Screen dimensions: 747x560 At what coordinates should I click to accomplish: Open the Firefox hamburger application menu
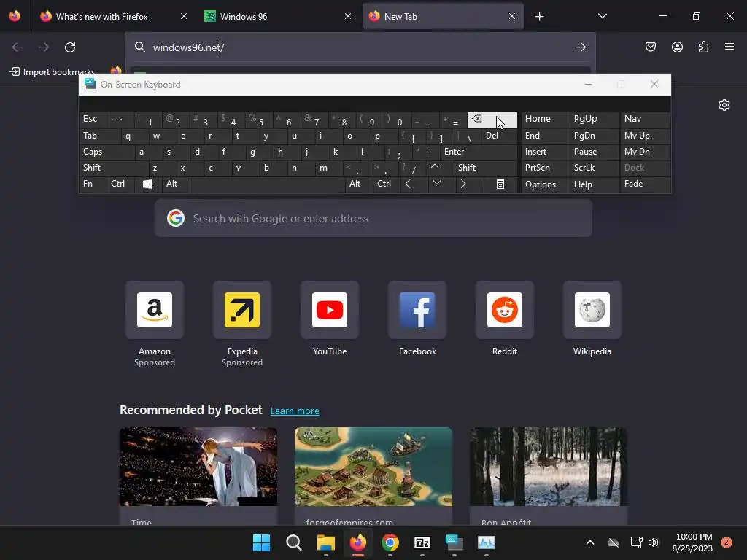729,47
